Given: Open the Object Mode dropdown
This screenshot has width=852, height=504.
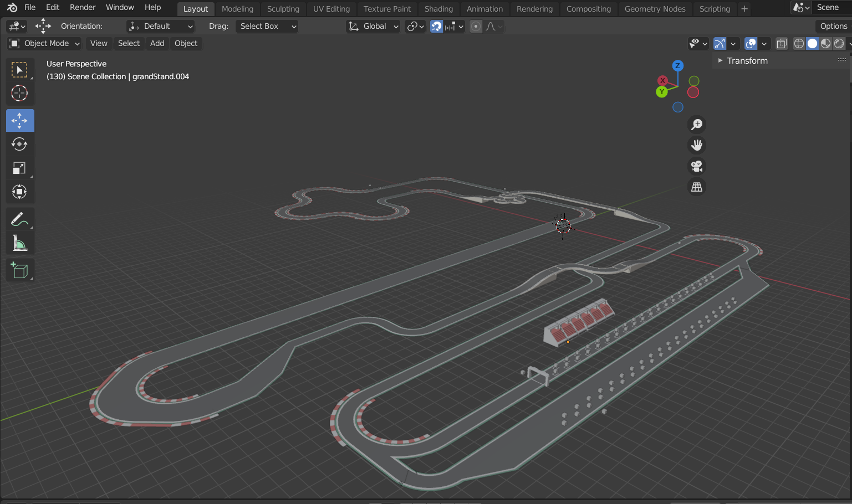Looking at the screenshot, I should coord(45,43).
